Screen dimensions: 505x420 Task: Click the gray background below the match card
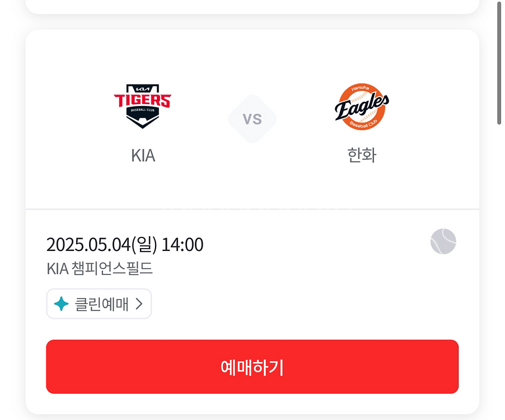pyautogui.click(x=252, y=417)
